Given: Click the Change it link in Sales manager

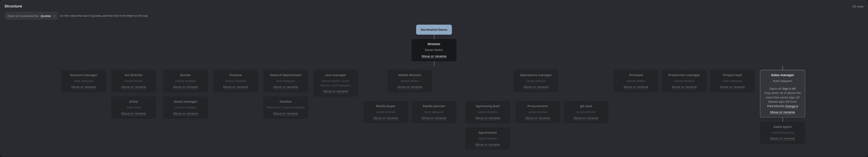Looking at the screenshot, I should pyautogui.click(x=791, y=106).
